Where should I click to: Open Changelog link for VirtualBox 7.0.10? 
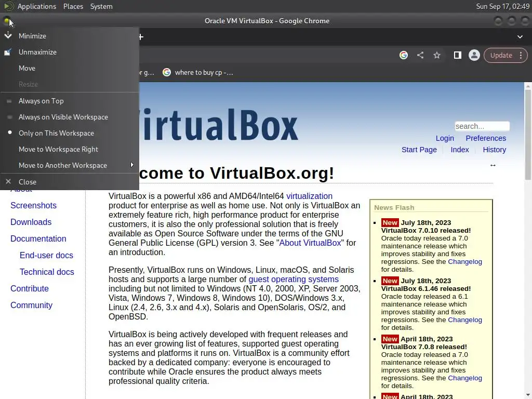(465, 262)
